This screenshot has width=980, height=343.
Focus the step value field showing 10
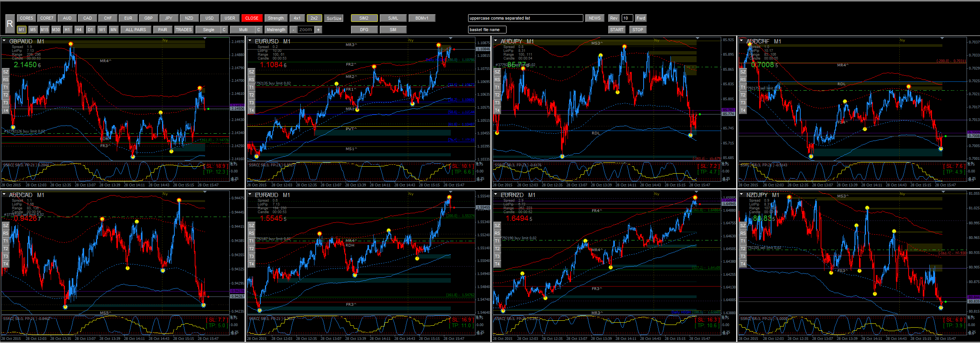tap(627, 18)
